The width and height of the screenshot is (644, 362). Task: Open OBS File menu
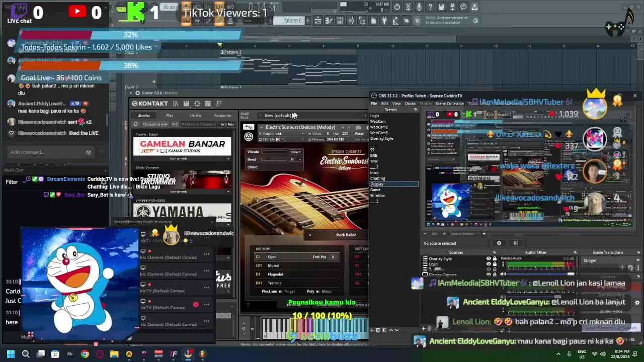[x=374, y=104]
